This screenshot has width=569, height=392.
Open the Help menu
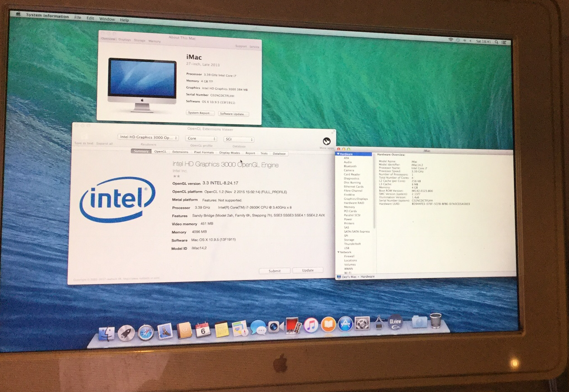click(124, 20)
